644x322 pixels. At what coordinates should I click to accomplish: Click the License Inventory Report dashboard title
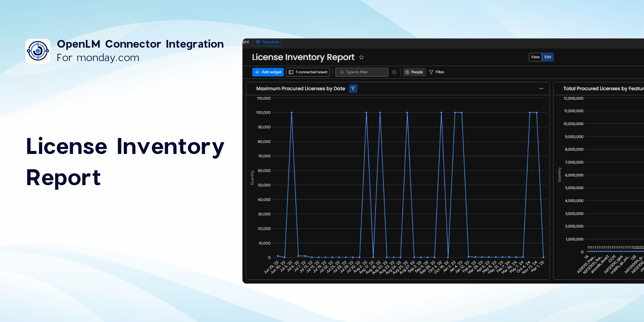[x=303, y=57]
